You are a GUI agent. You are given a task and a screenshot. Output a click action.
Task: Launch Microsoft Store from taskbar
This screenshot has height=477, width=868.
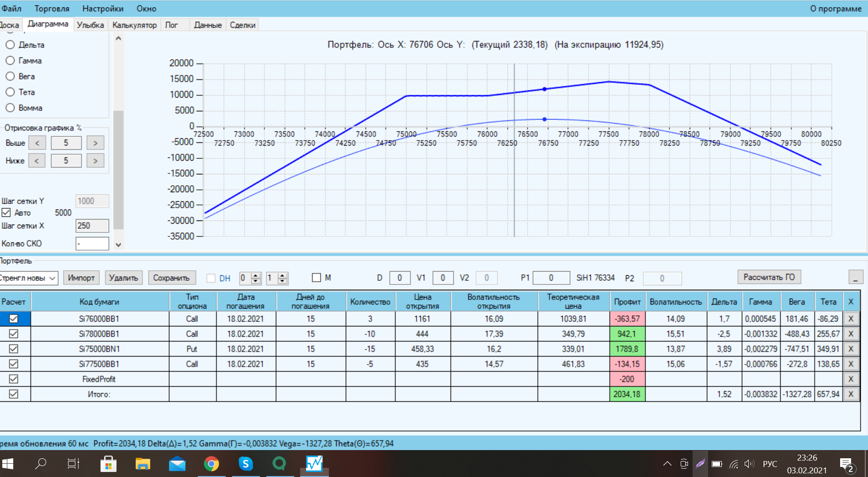coord(108,464)
